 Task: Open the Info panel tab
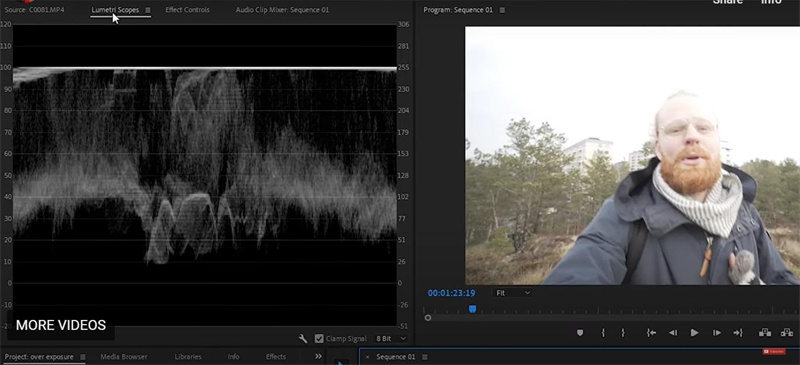coord(233,356)
